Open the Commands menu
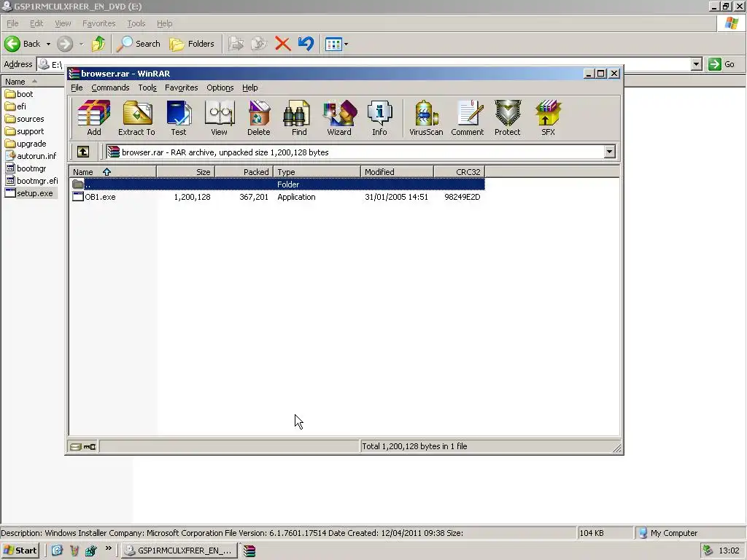 tap(110, 87)
